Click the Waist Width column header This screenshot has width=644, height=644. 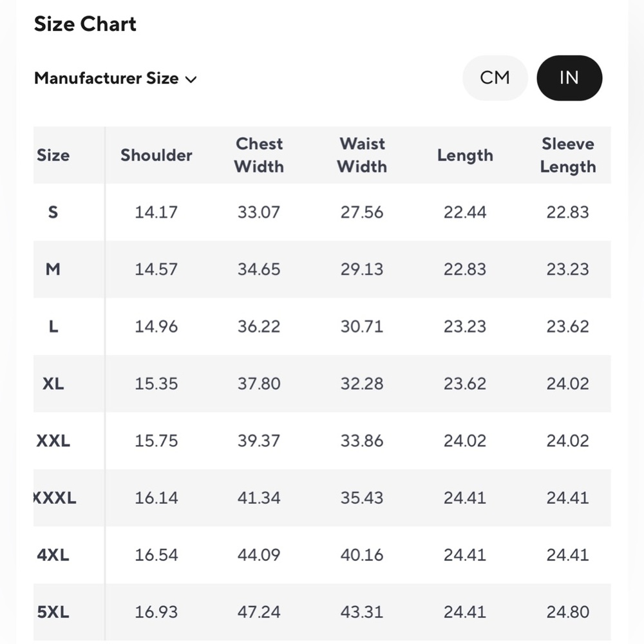click(362, 155)
